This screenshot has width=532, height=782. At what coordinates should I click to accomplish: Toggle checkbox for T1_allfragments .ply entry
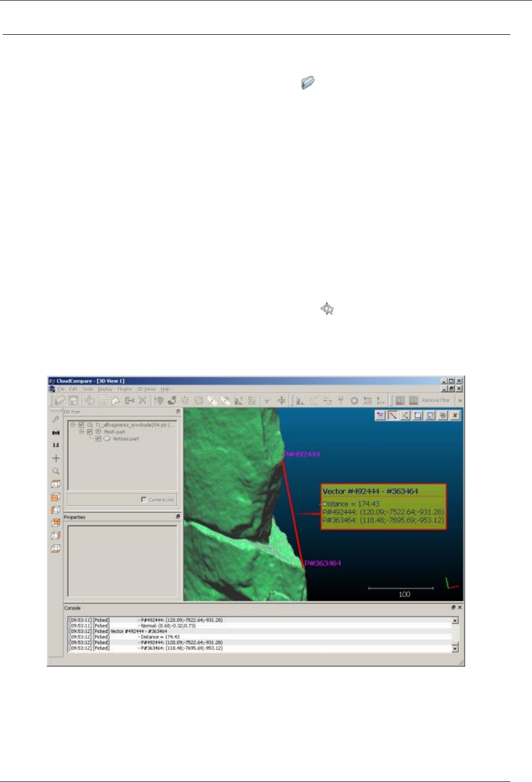pos(81,424)
